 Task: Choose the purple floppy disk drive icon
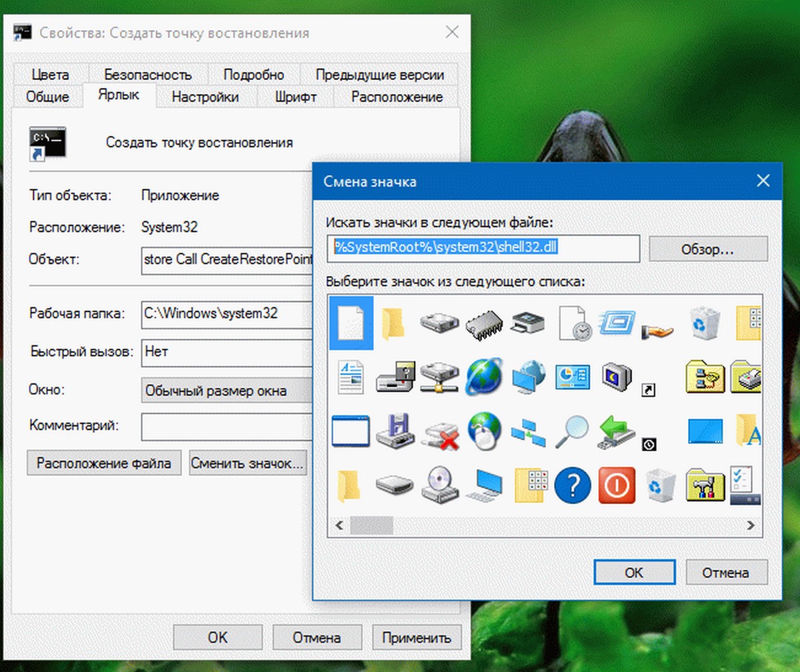(395, 431)
